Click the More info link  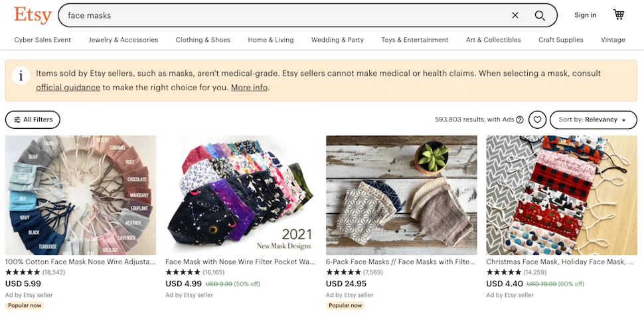[250, 88]
